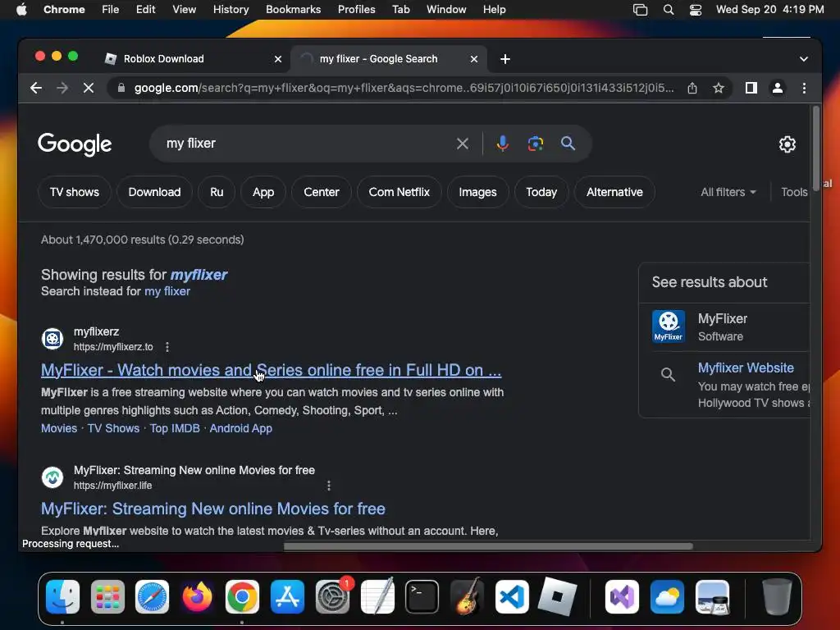Open Launchpad from the Dock
Screen dimensions: 840x630
(x=107, y=597)
